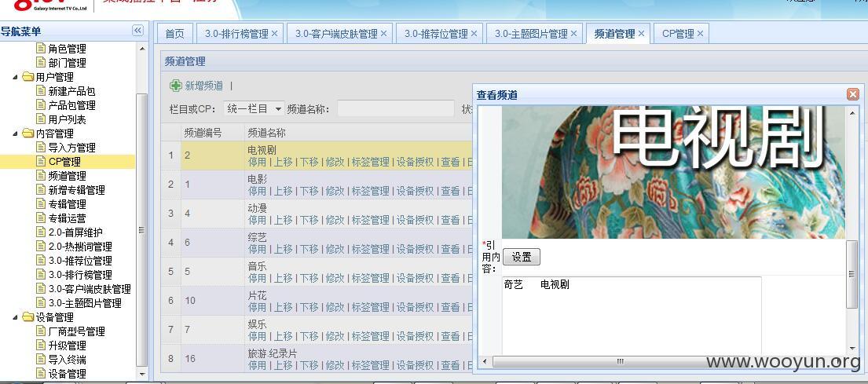The image size is (868, 384).
Task: Close the 3.0-推荐位管理 tab
Action: coord(474,34)
